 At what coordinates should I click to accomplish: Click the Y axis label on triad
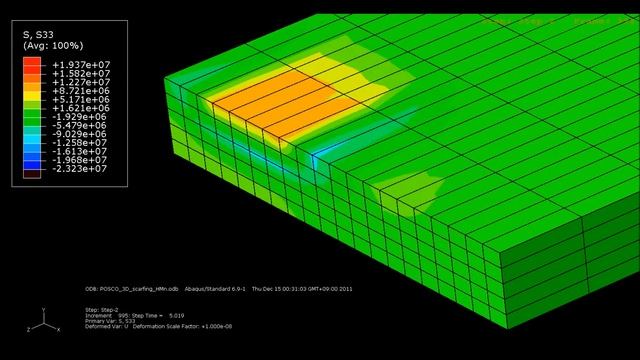tap(43, 310)
